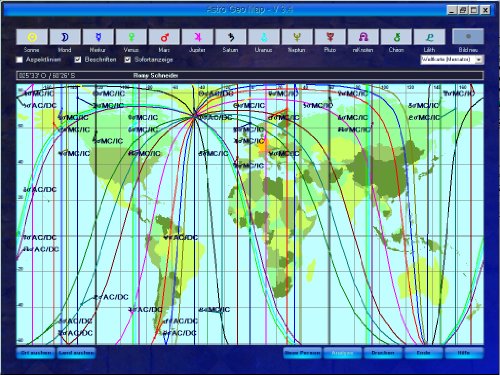Image resolution: width=500 pixels, height=375 pixels.
Task: Select the Merkur planet icon
Action: pos(98,37)
